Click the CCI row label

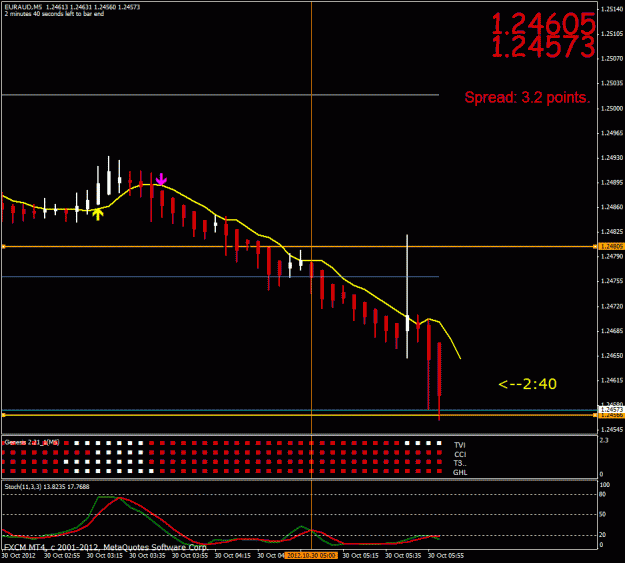[x=460, y=455]
